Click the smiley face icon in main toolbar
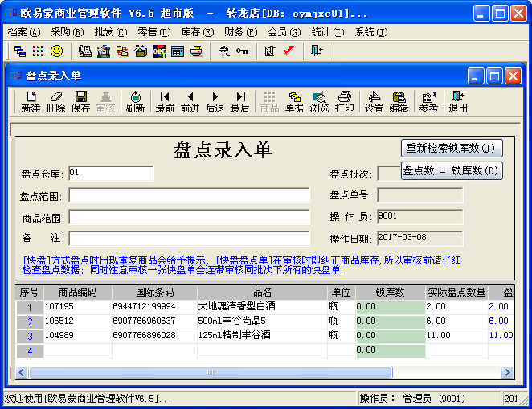532x409 pixels. [57, 51]
